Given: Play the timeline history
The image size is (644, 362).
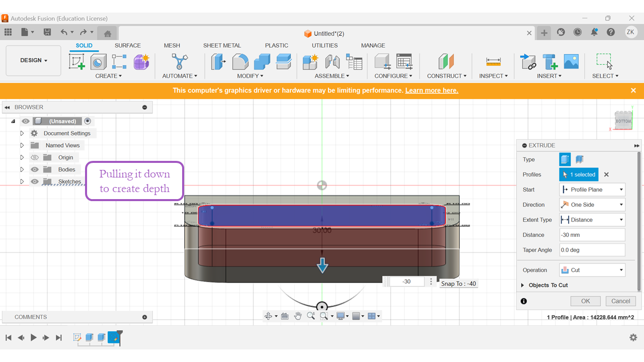Looking at the screenshot, I should click(34, 337).
